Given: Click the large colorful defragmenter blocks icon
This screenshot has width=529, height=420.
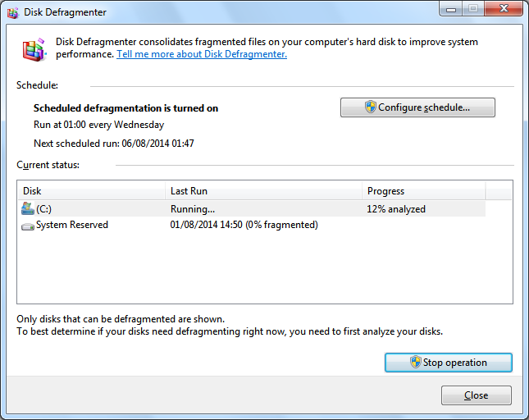Looking at the screenshot, I should [34, 50].
